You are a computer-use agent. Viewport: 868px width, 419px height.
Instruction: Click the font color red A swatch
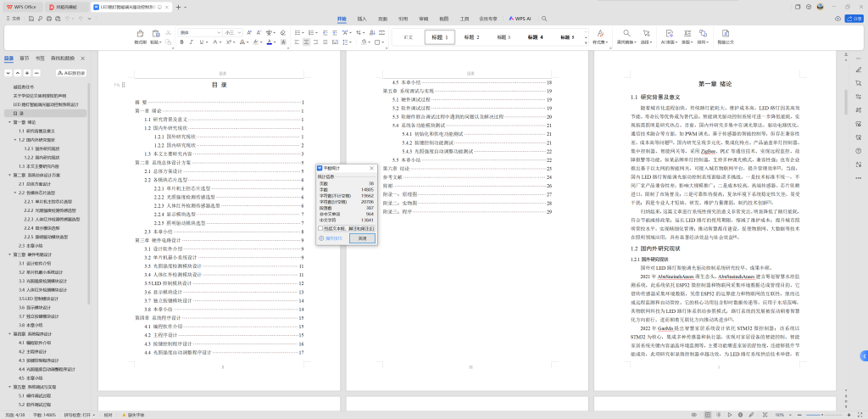(x=270, y=42)
